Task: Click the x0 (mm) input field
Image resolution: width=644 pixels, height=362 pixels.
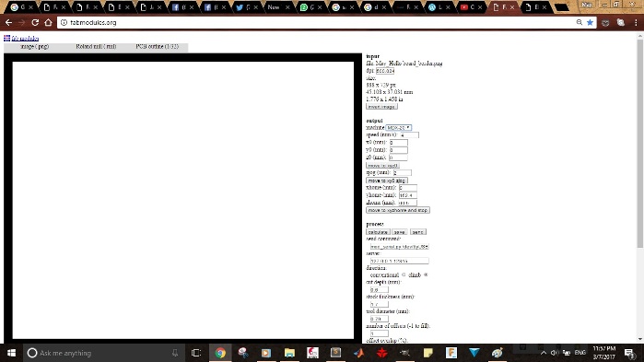Action: point(398,143)
